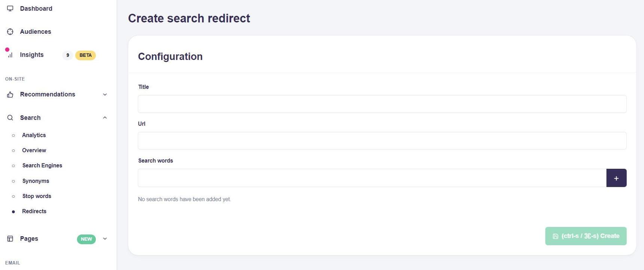Screen dimensions: 644x270
Task: Open the search Overview page
Action: (34, 150)
